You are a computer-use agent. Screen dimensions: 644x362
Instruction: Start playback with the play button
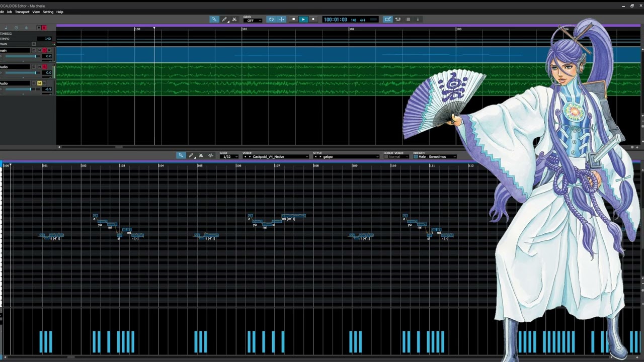pos(303,19)
